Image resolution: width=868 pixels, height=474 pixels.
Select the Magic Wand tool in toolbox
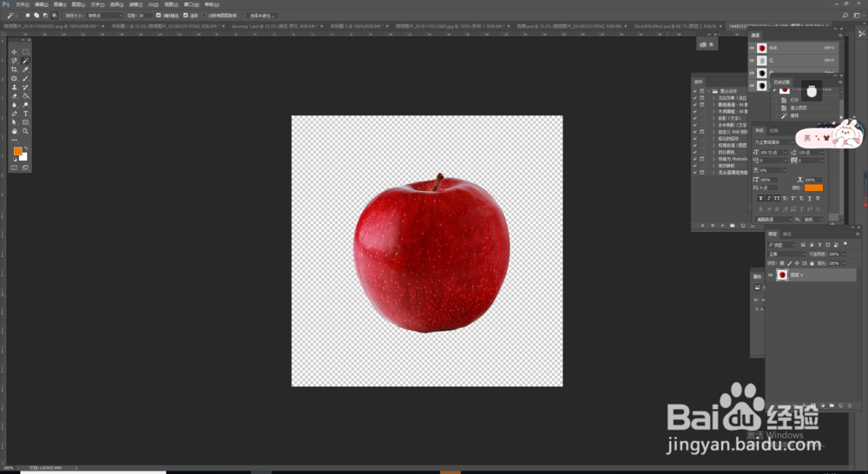click(25, 61)
